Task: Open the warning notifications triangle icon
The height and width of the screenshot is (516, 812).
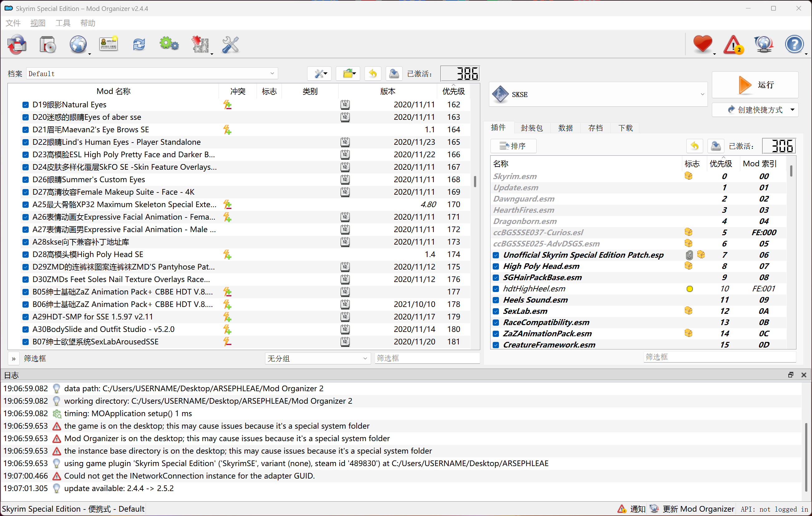Action: point(733,44)
